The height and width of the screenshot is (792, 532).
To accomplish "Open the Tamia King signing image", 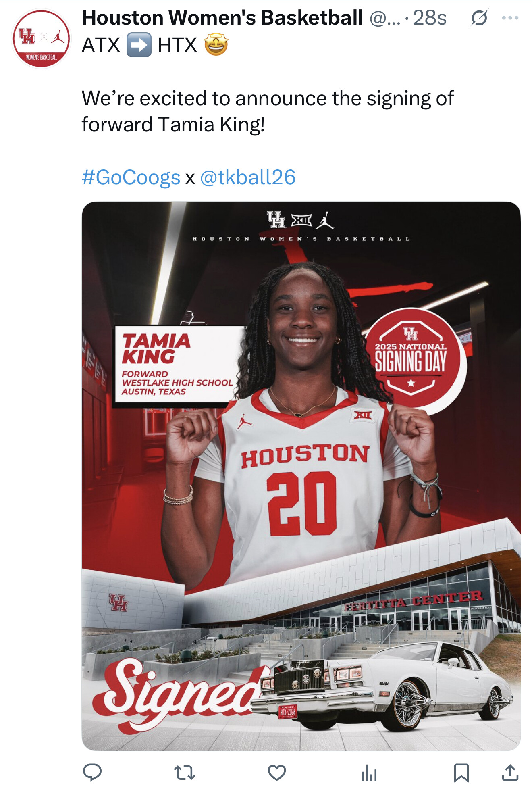I will coord(301,476).
